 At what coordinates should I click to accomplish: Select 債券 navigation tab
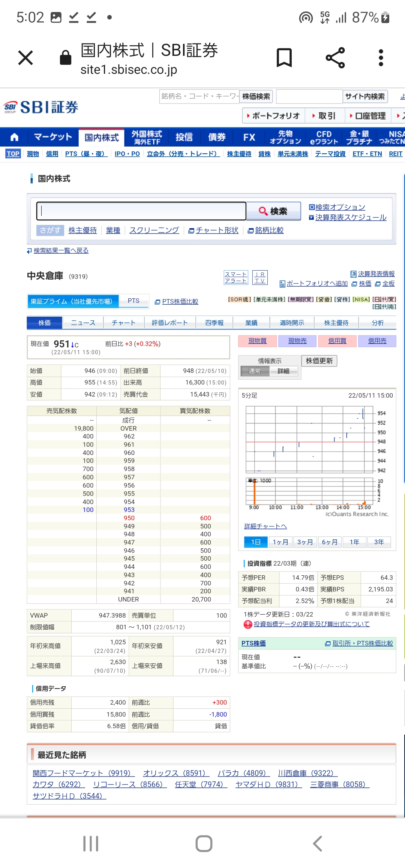(x=217, y=137)
